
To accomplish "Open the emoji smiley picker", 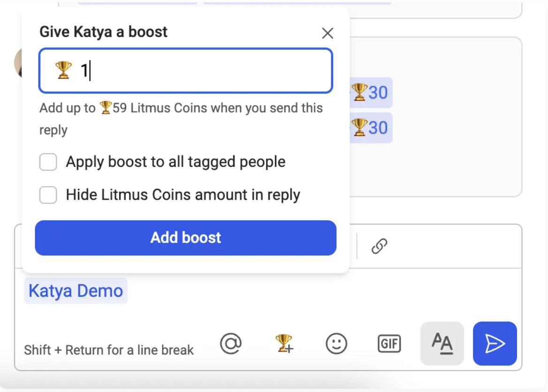I will [x=336, y=344].
